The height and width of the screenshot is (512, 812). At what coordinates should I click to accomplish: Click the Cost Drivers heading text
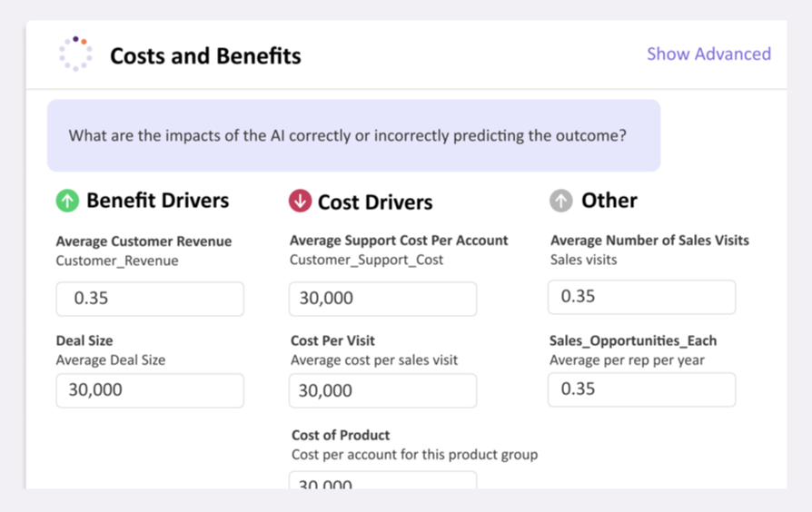[x=375, y=202]
